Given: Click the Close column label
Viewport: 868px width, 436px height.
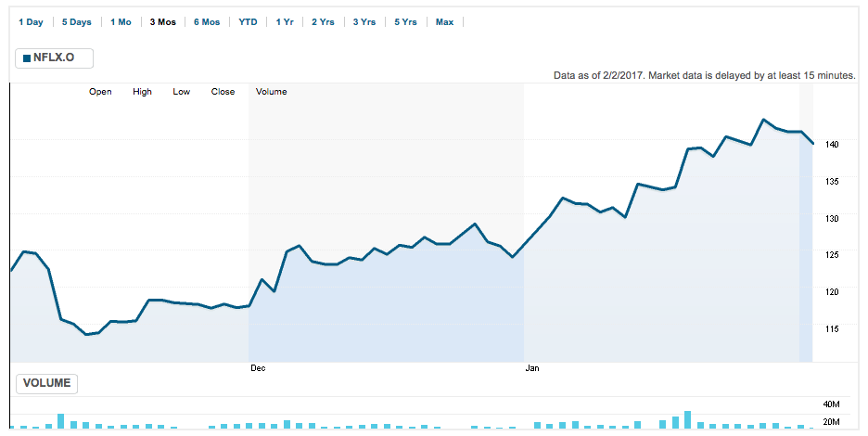Looking at the screenshot, I should click(223, 92).
